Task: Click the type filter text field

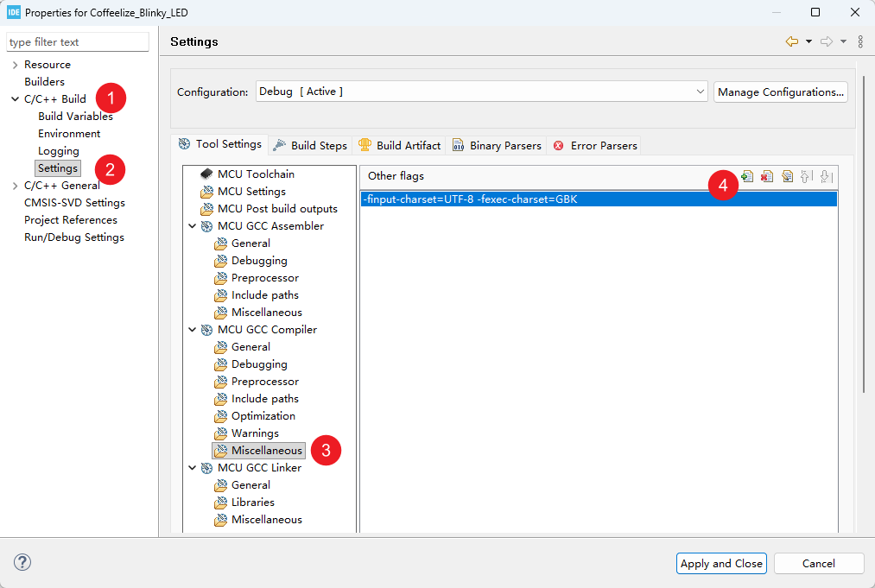Action: pyautogui.click(x=78, y=41)
